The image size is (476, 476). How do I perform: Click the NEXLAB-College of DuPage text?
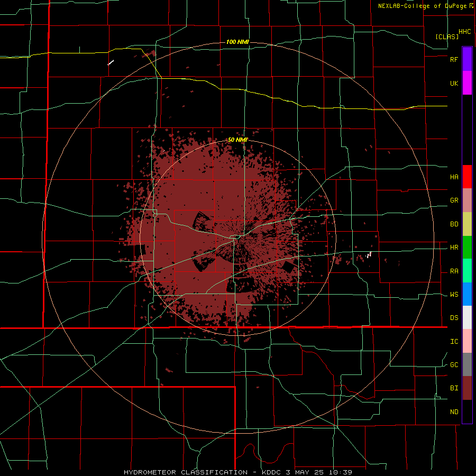pyautogui.click(x=422, y=6)
